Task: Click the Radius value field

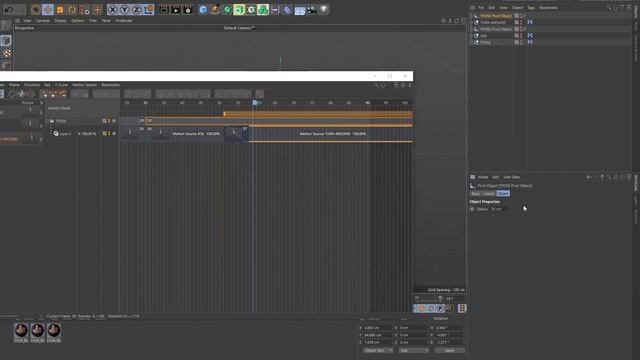Action: pos(500,209)
